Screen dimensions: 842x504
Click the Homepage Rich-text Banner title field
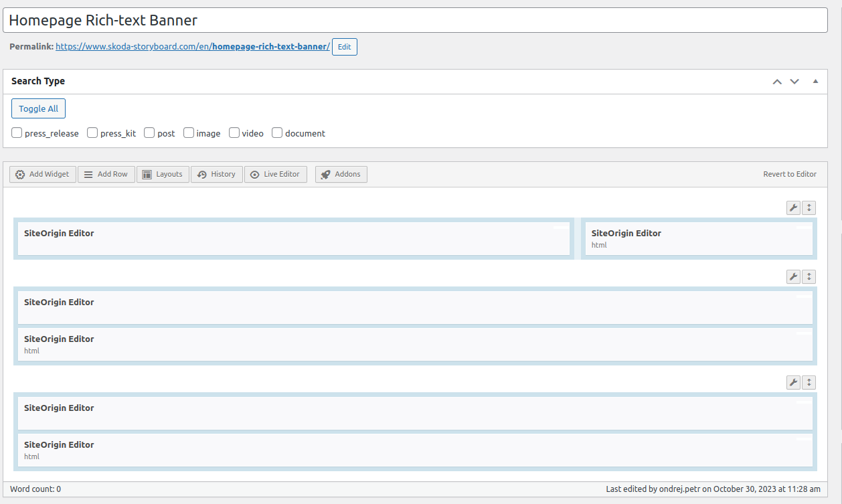(x=415, y=20)
